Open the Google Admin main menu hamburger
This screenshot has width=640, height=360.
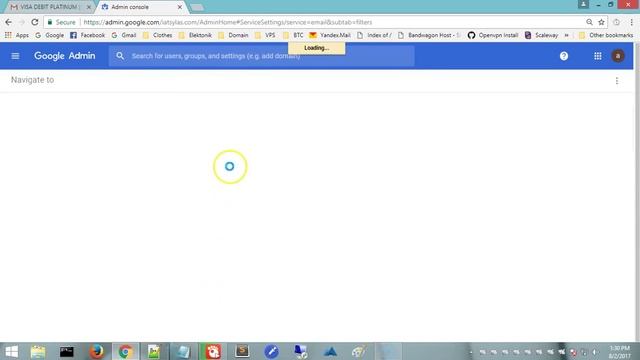click(15, 56)
